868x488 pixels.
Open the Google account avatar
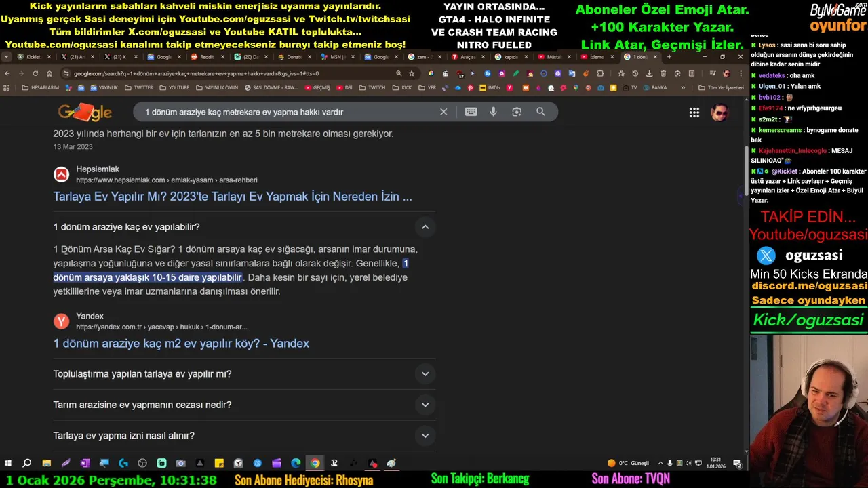[x=719, y=113]
